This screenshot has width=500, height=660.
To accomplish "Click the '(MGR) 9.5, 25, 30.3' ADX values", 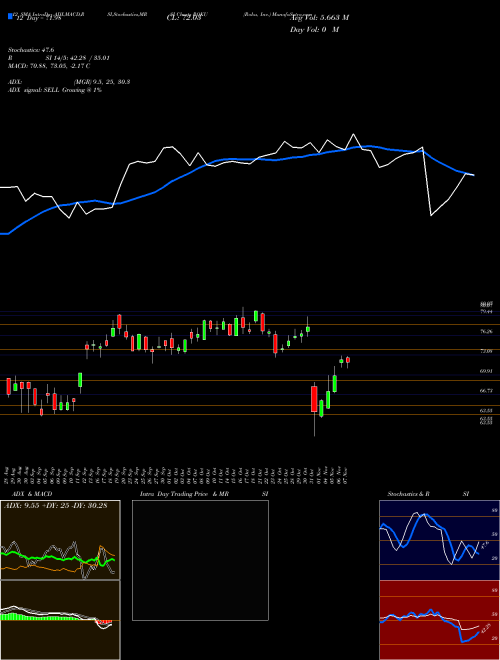I will coord(102,82).
